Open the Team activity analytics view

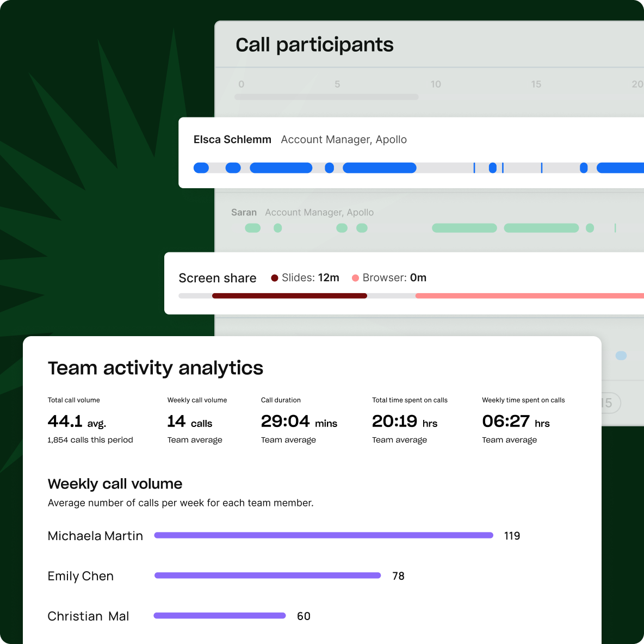click(156, 368)
